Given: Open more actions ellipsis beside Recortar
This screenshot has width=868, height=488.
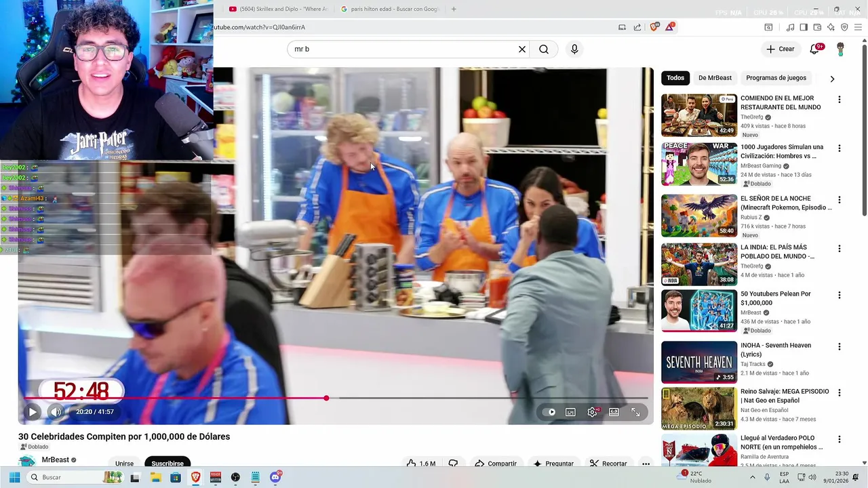Looking at the screenshot, I should click(646, 464).
